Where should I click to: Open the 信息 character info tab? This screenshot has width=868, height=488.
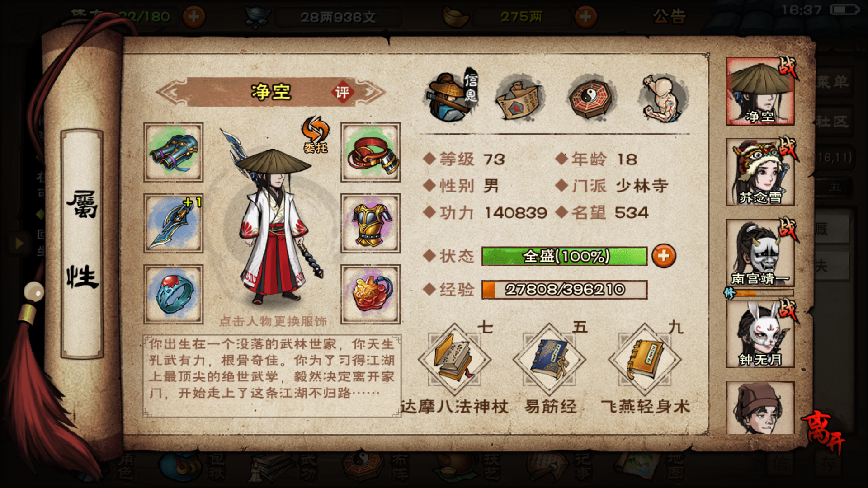click(451, 97)
